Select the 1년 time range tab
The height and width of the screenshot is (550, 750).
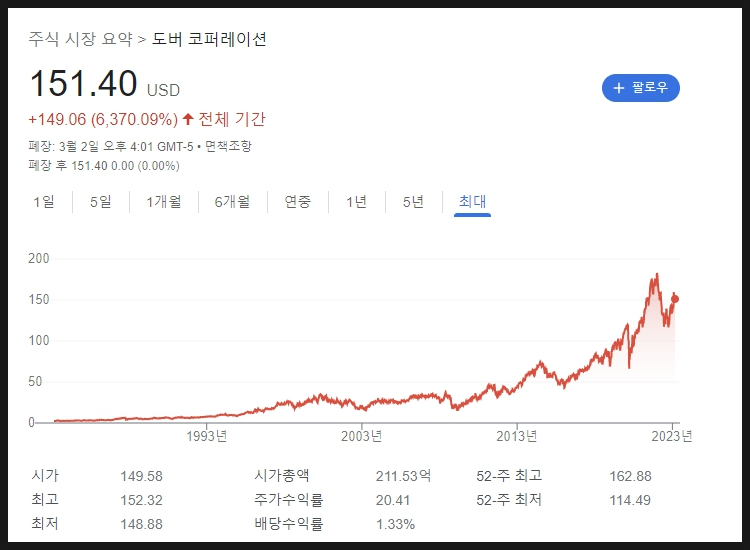[x=356, y=201]
